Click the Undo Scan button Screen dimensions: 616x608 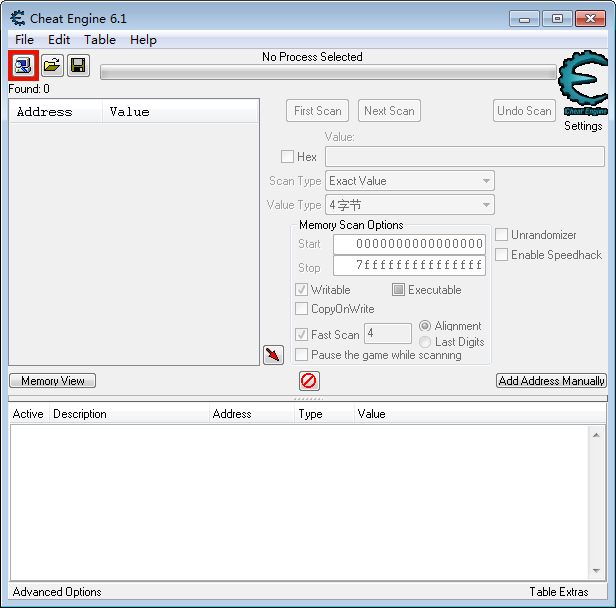524,111
